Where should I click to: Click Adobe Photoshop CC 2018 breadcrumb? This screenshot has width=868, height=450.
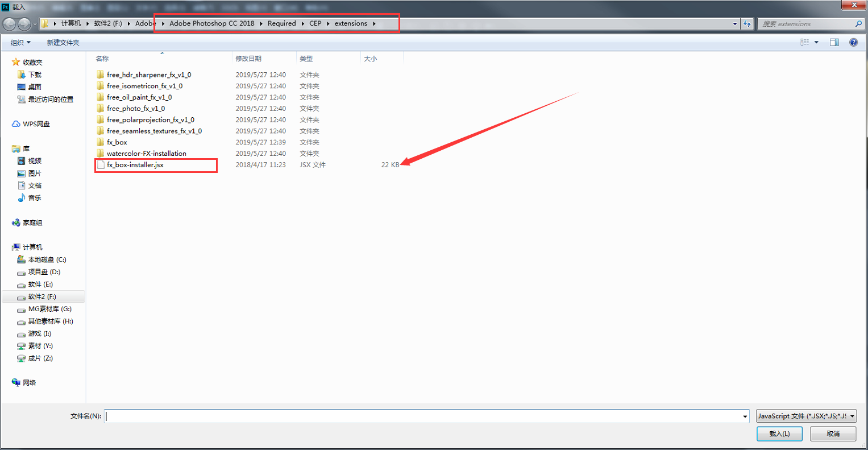click(212, 23)
